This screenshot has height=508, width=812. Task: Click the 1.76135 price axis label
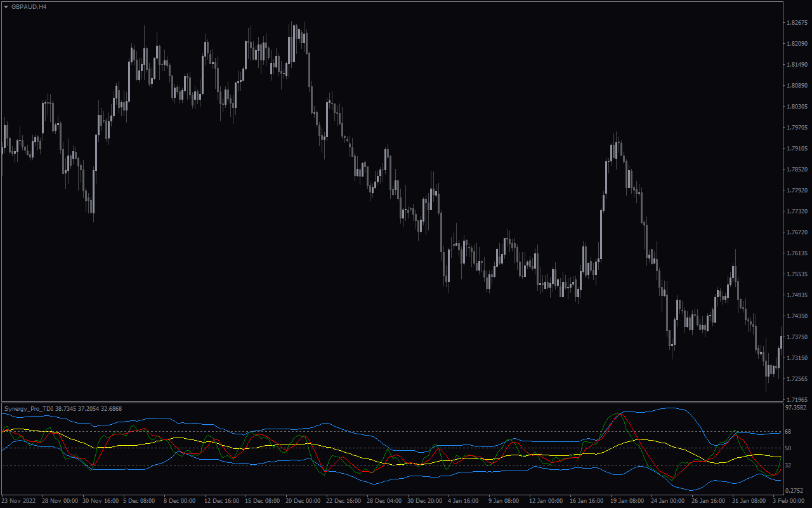click(x=796, y=253)
